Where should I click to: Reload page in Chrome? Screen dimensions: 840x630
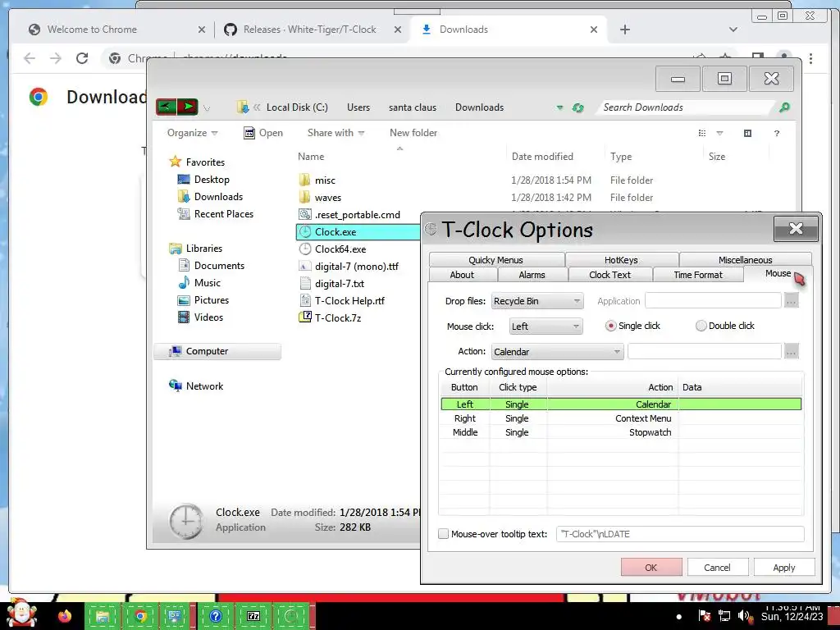coord(82,58)
